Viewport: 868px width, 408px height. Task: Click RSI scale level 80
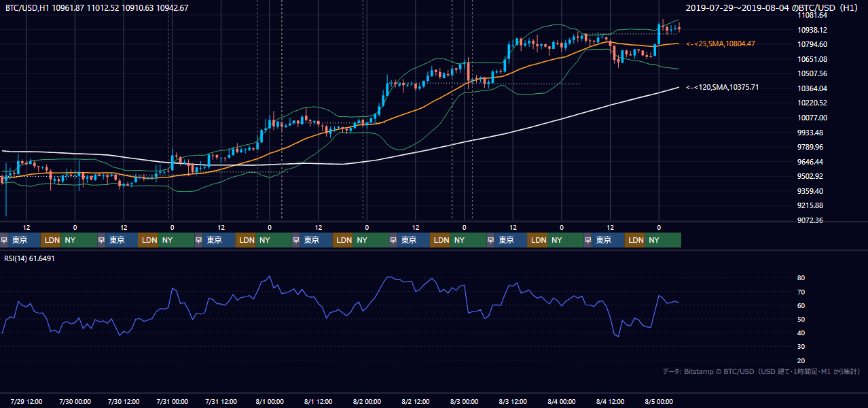[x=801, y=278]
